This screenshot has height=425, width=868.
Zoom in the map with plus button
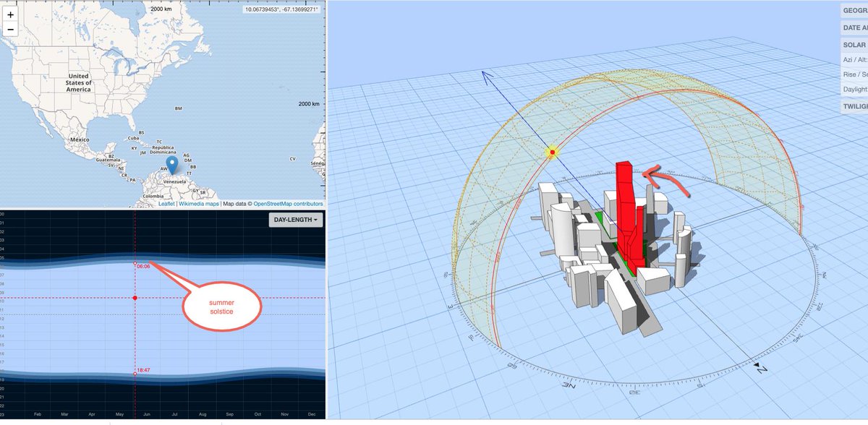coord(10,14)
